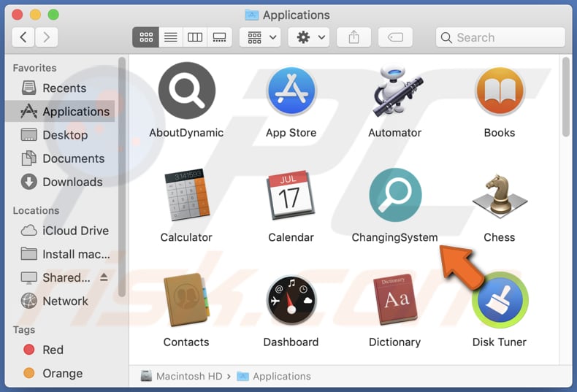Go forward with the right chevron button
The height and width of the screenshot is (392, 577).
click(x=46, y=37)
